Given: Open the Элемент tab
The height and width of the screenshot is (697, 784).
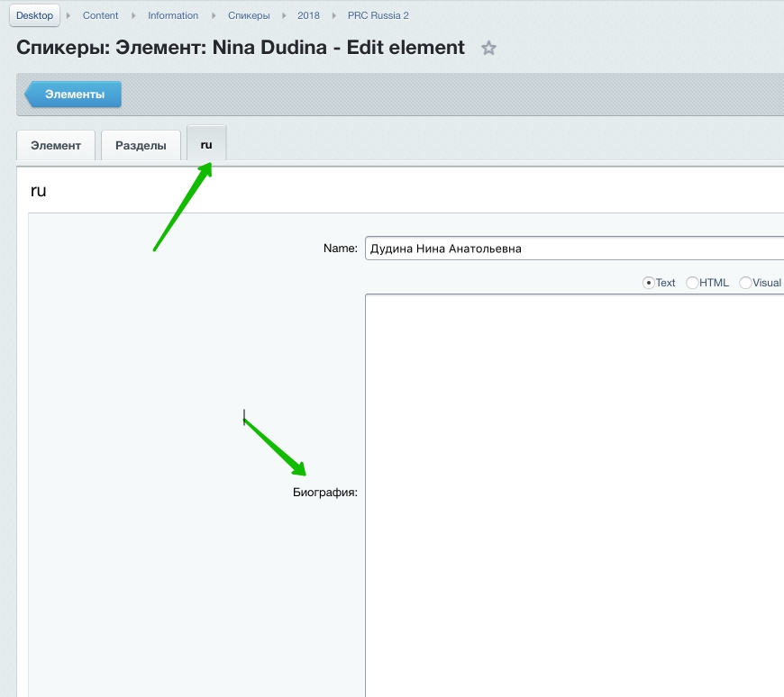Looking at the screenshot, I should click(x=56, y=146).
